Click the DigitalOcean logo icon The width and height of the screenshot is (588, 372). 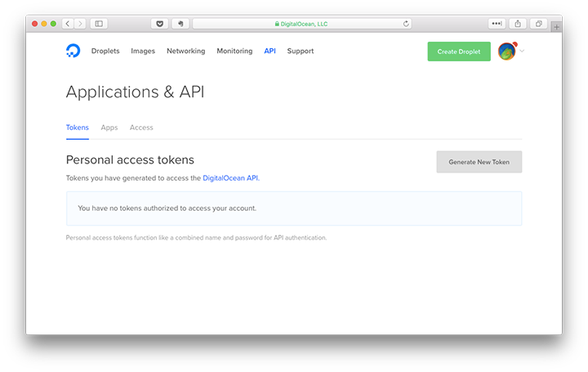tap(73, 51)
